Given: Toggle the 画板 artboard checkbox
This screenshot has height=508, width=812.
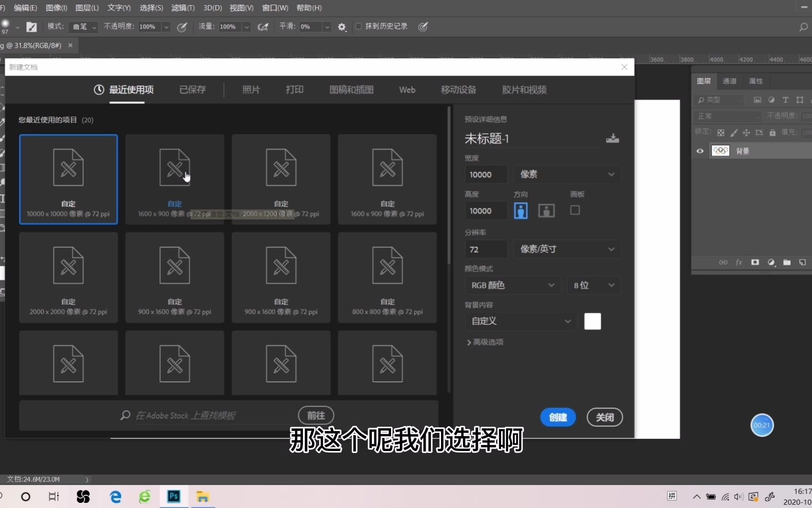Looking at the screenshot, I should (x=575, y=210).
